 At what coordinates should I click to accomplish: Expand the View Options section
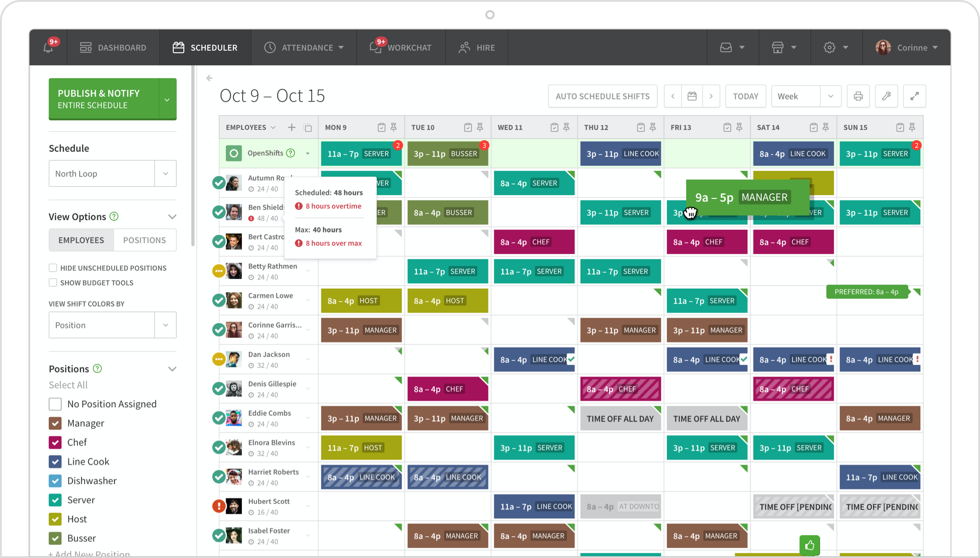172,216
